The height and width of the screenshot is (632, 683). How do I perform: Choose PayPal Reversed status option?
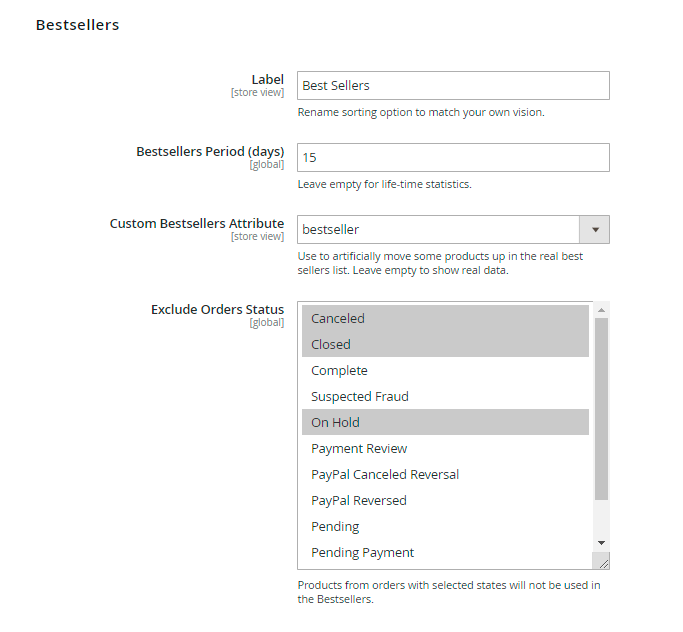pyautogui.click(x=445, y=500)
